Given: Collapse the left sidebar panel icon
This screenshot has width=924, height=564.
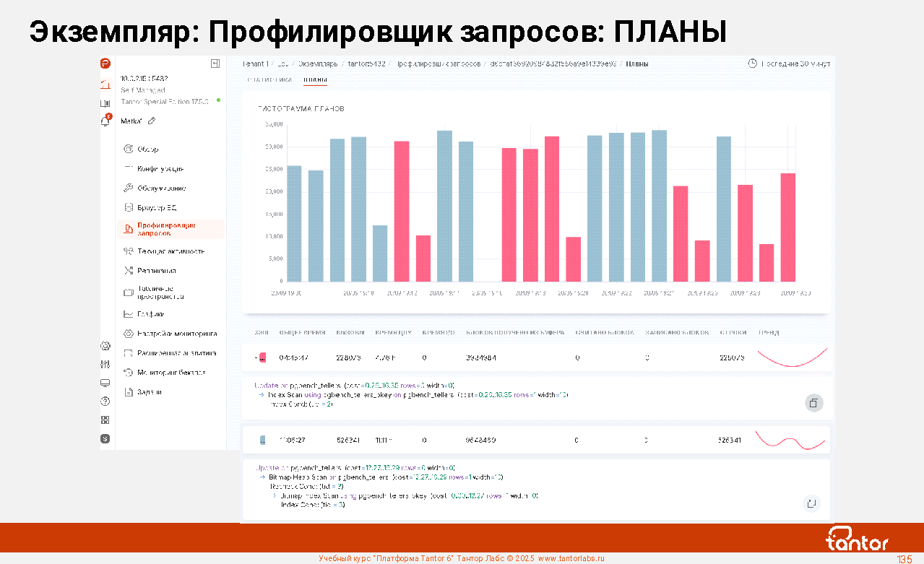Looking at the screenshot, I should (215, 64).
